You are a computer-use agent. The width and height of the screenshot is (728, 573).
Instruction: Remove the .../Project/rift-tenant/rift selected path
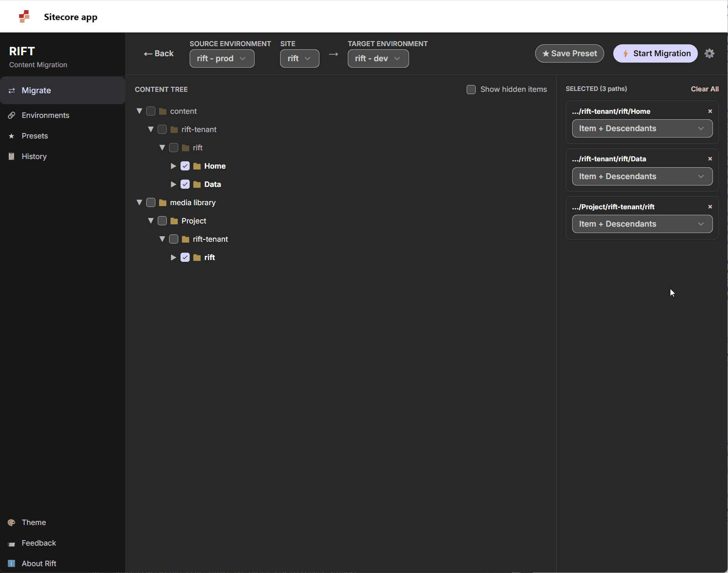click(x=710, y=207)
